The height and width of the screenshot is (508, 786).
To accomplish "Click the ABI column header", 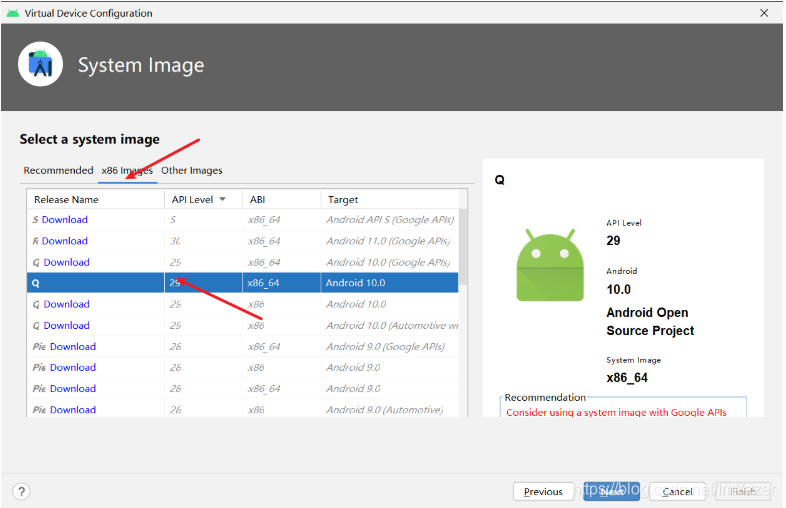I will (281, 200).
